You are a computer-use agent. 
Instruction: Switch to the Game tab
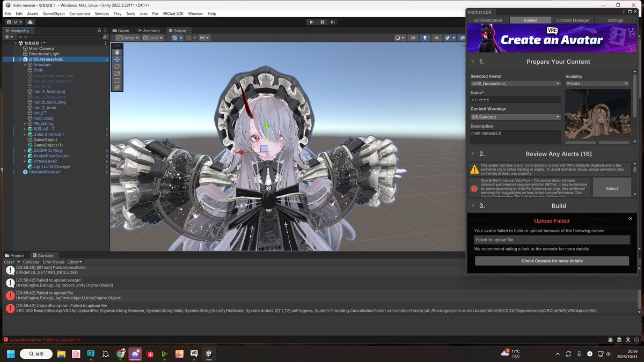click(121, 31)
